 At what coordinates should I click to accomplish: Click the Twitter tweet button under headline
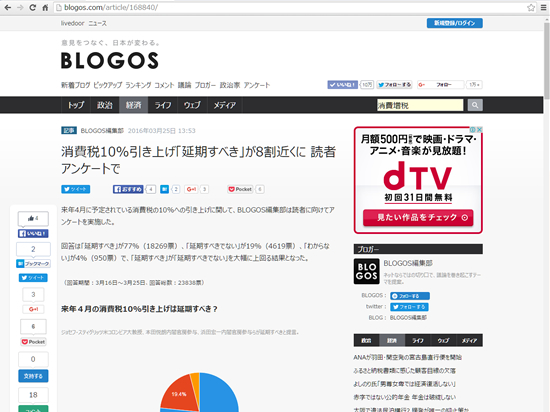click(75, 189)
